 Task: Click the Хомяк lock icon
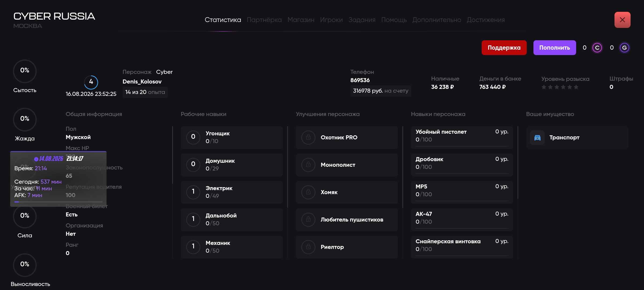pyautogui.click(x=308, y=192)
